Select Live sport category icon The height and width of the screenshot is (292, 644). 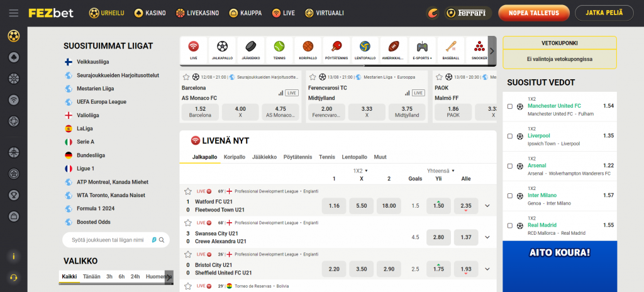pos(194,50)
